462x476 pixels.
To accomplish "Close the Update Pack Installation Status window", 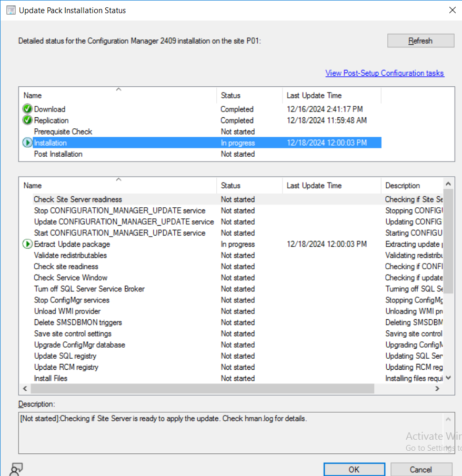I will pyautogui.click(x=453, y=11).
